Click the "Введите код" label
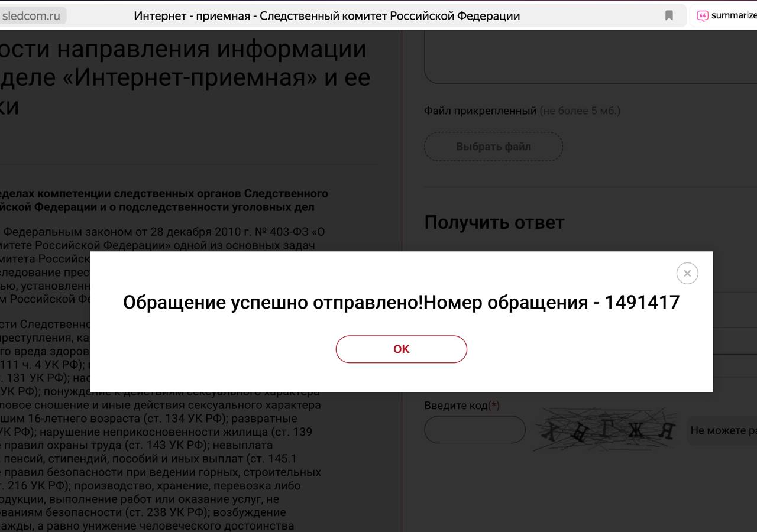Viewport: 757px width, 532px height. click(456, 406)
